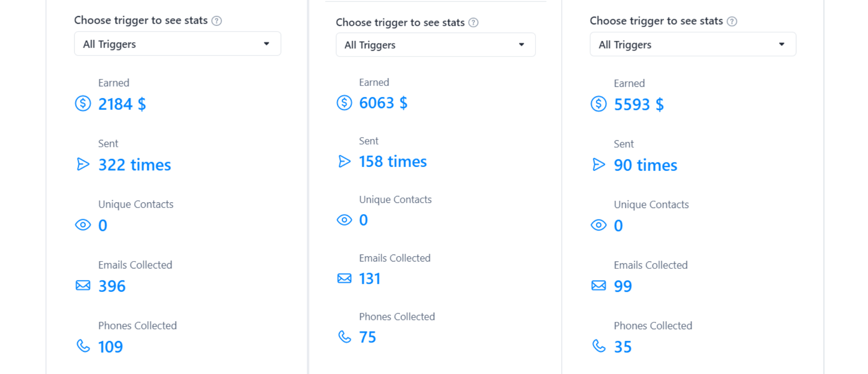The height and width of the screenshot is (374, 868).
Task: Open the left panel All Triggers dropdown
Action: click(x=178, y=44)
